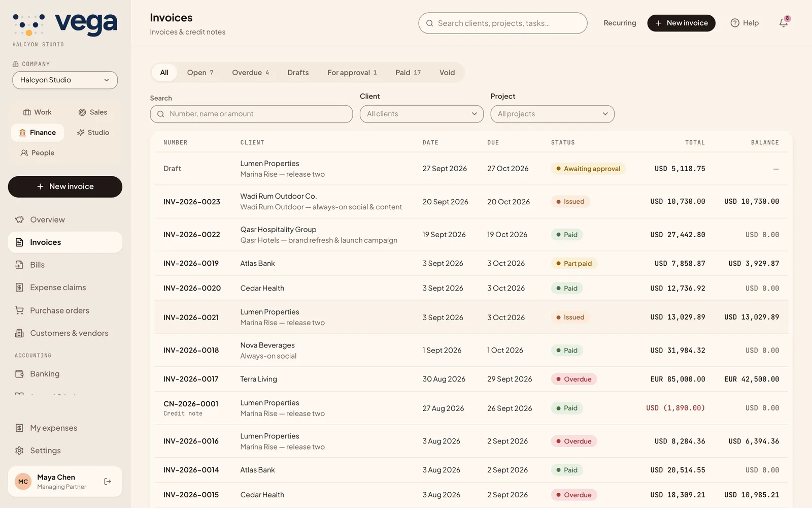Viewport: 812px width, 508px height.
Task: Open Invoices in the sidebar
Action: 65,242
